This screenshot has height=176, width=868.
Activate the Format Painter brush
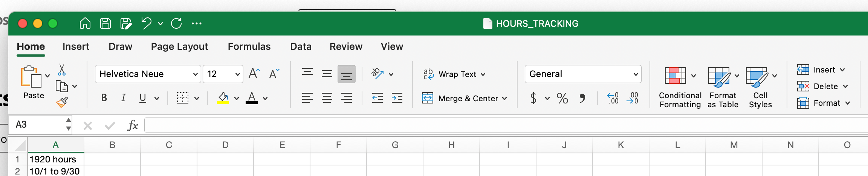pos(62,102)
